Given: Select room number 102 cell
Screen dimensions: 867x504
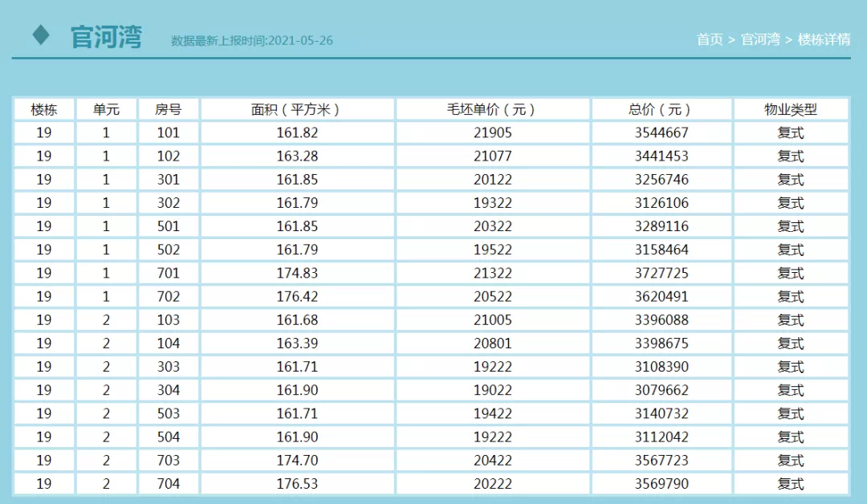Looking at the screenshot, I should [168, 156].
